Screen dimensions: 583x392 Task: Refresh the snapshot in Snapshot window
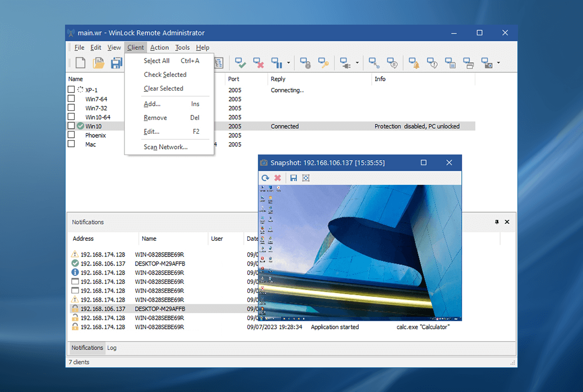tap(265, 178)
